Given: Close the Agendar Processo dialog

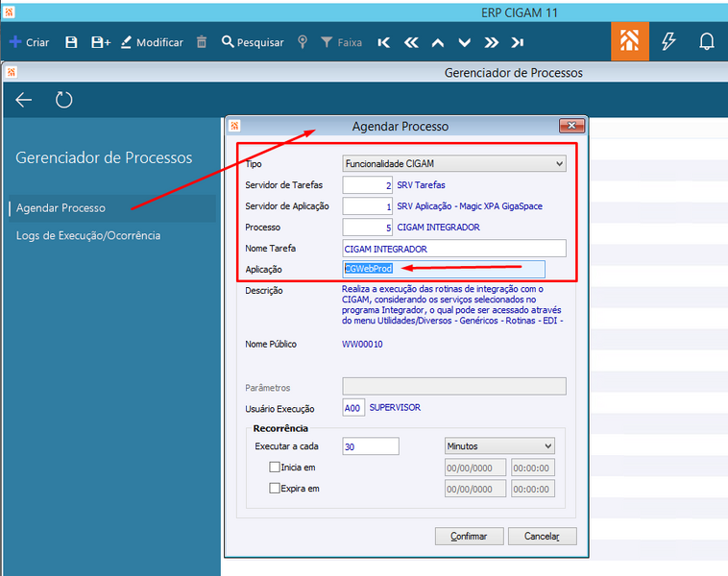Looking at the screenshot, I should [571, 126].
